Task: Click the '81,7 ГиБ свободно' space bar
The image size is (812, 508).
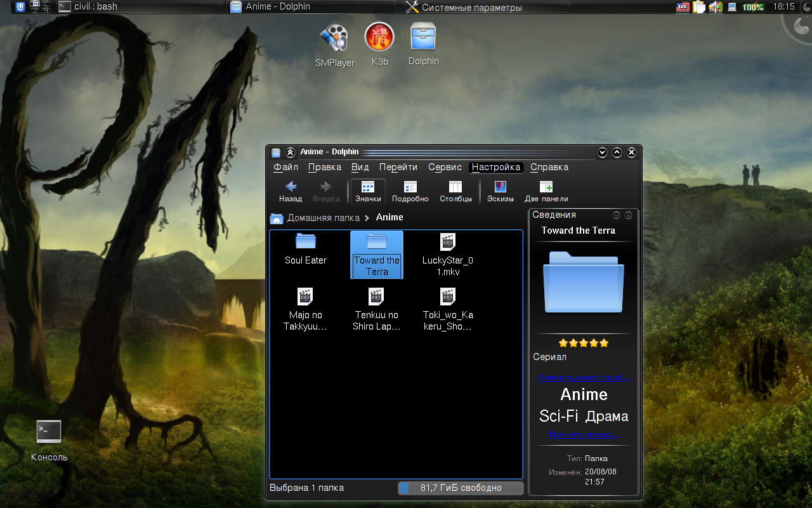Action: (461, 488)
